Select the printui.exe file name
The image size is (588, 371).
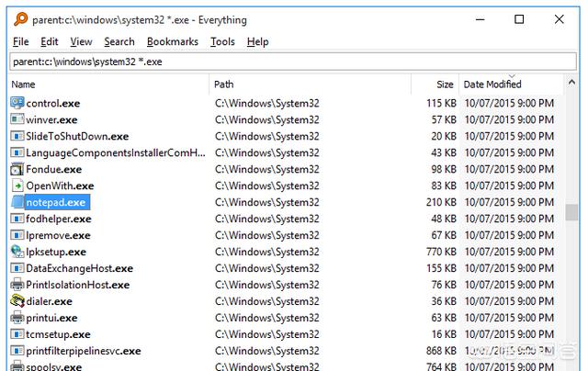point(51,318)
